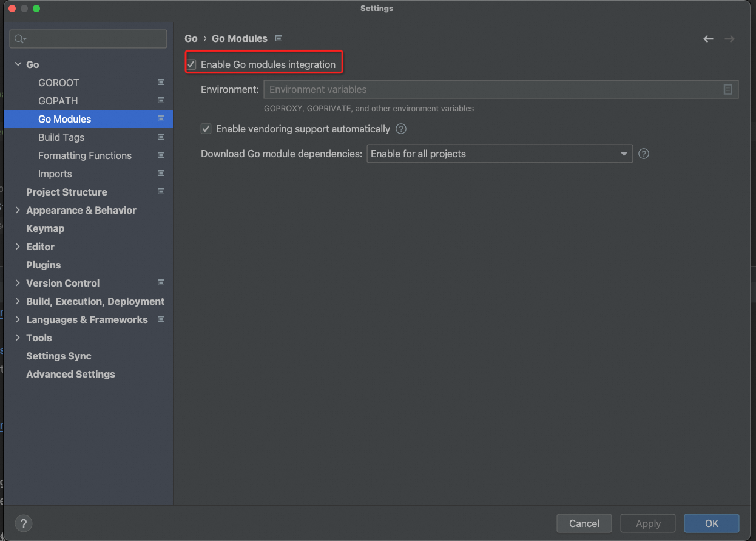Viewport: 756px width, 541px height.
Task: Click project-level icon beside Version Control
Action: 161,282
